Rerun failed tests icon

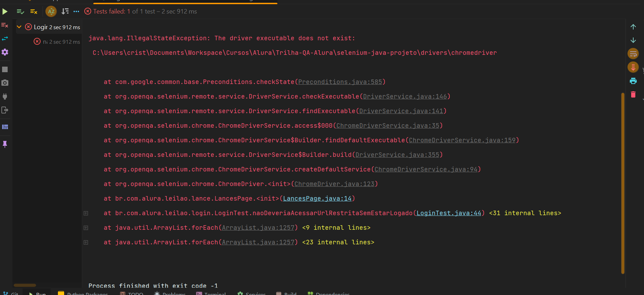coord(5,25)
